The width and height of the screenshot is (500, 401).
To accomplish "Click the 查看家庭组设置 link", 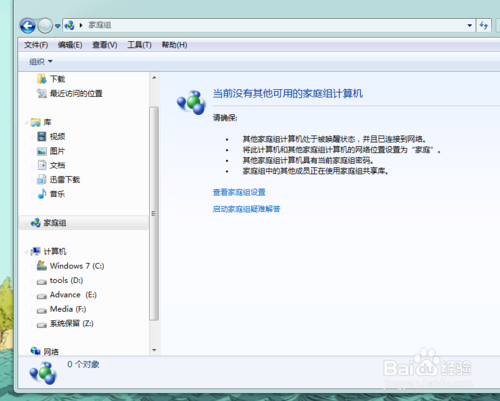I will 239,192.
